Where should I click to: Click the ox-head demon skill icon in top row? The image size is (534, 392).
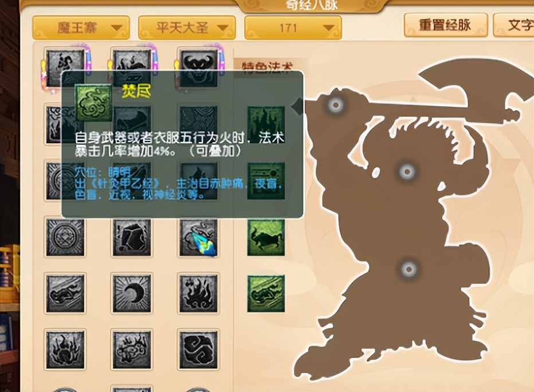click(198, 69)
